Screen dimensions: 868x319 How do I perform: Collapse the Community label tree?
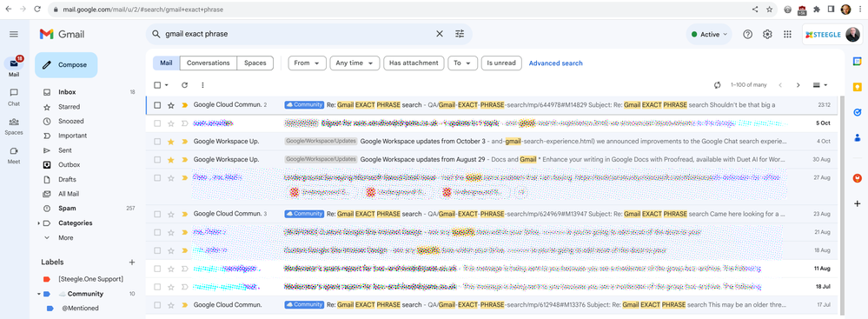(x=39, y=294)
